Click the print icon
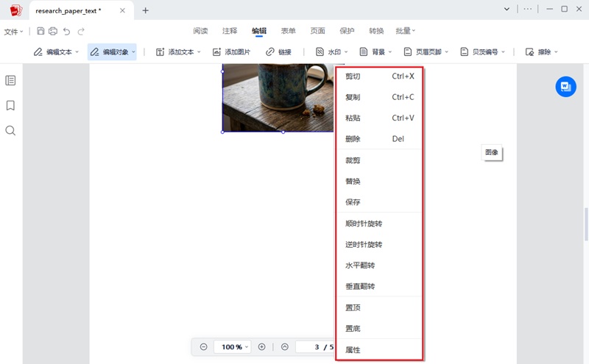 pyautogui.click(x=53, y=31)
